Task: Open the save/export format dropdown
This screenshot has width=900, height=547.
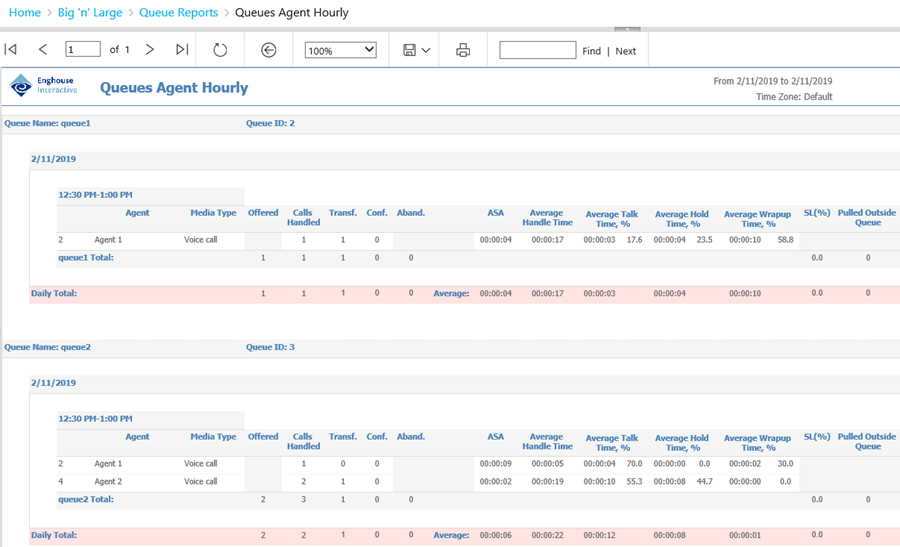Action: point(417,50)
